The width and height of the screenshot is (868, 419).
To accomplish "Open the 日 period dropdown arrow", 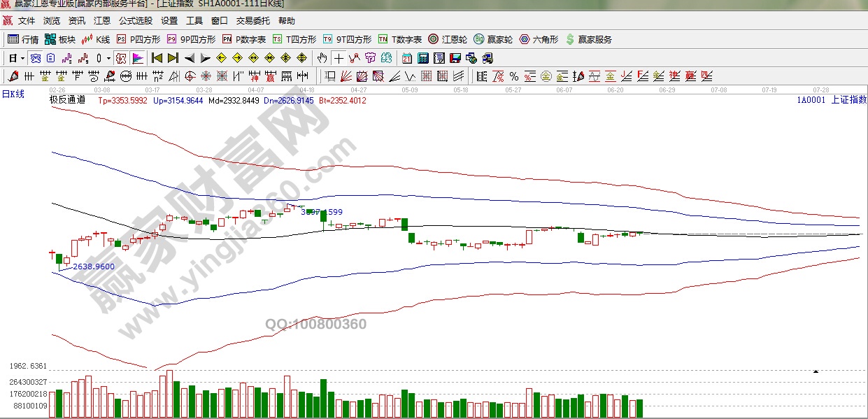I will click(x=22, y=58).
